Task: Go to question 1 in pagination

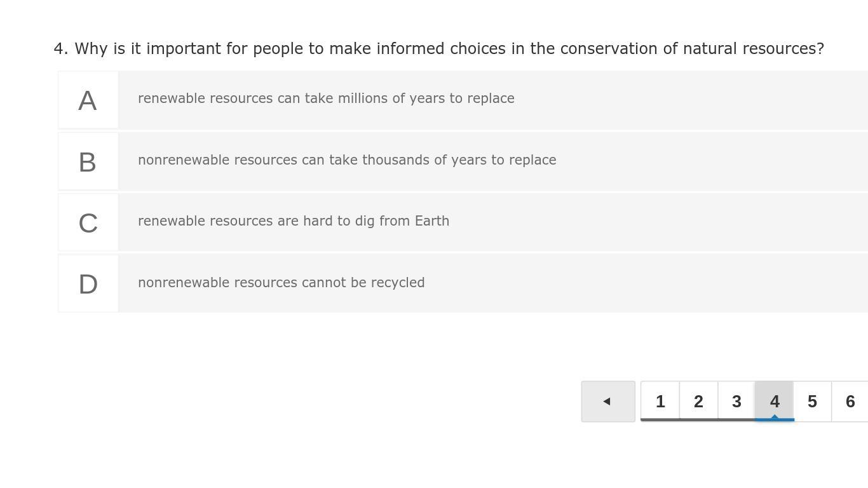Action: 660,402
